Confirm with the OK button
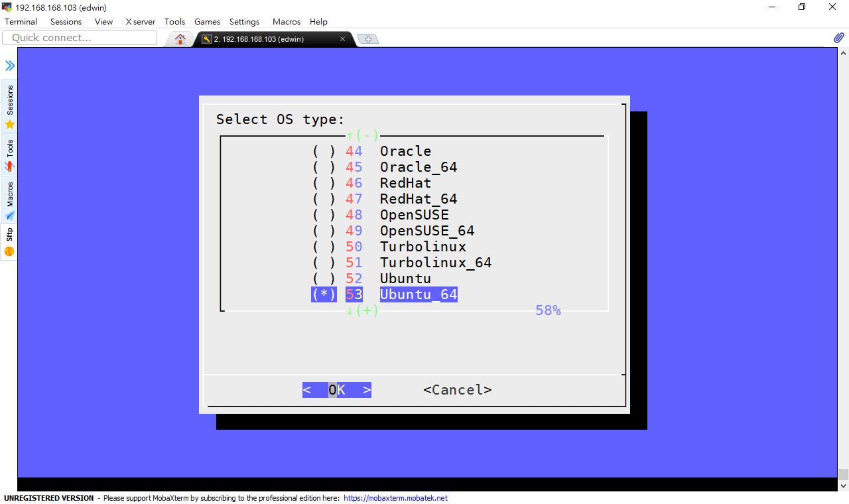849x504 pixels. coord(337,390)
